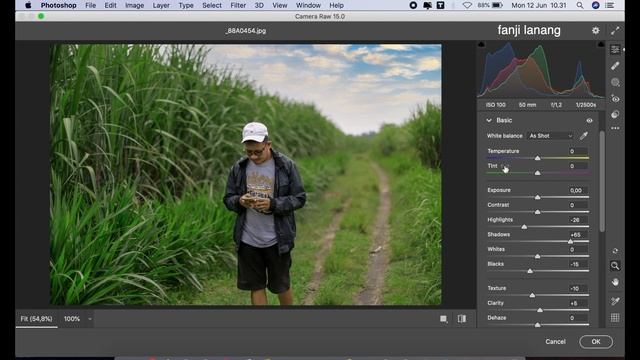Set zoom to 100%
The height and width of the screenshot is (360, 640).
[72, 319]
